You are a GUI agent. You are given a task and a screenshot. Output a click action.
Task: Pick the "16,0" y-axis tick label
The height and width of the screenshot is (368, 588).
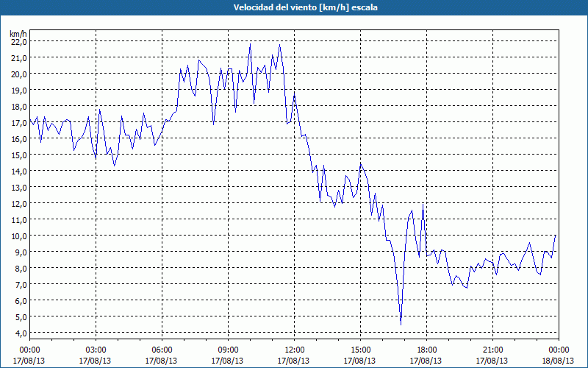[x=19, y=139]
